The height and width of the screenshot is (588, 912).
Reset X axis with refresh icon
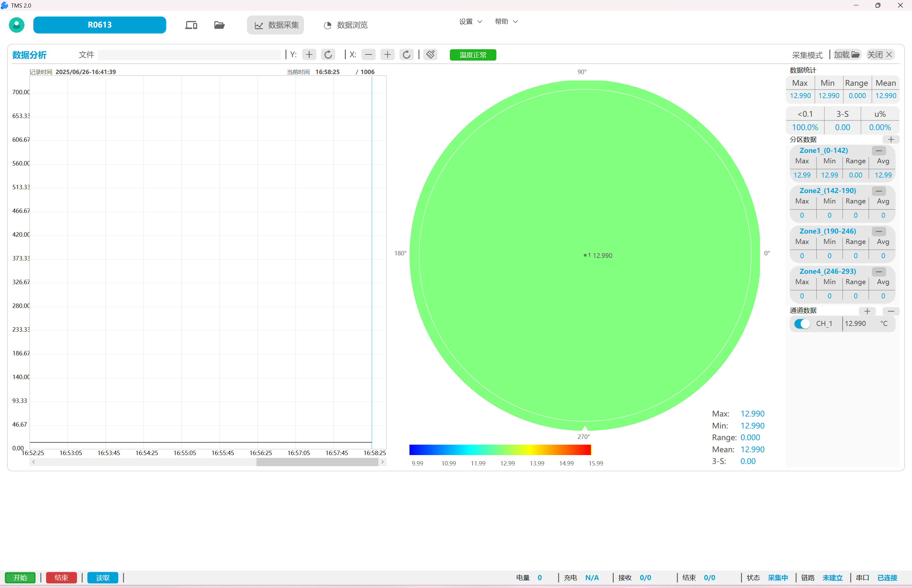click(x=407, y=55)
